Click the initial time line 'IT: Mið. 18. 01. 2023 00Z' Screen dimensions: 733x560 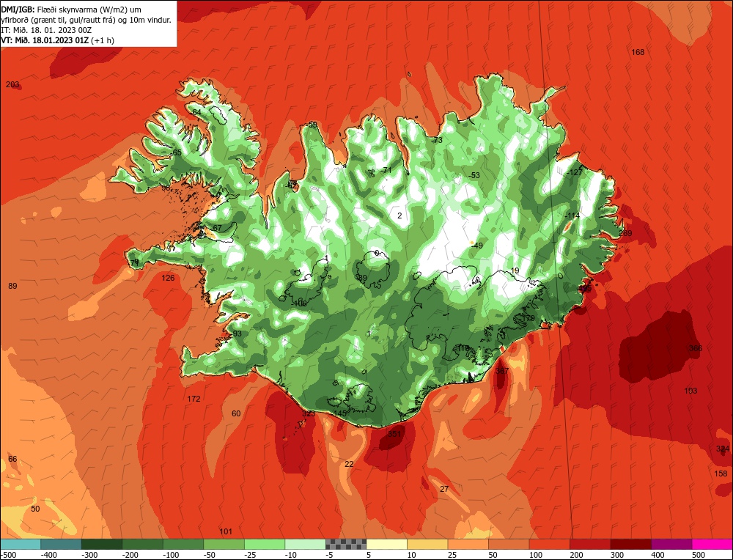[46, 30]
